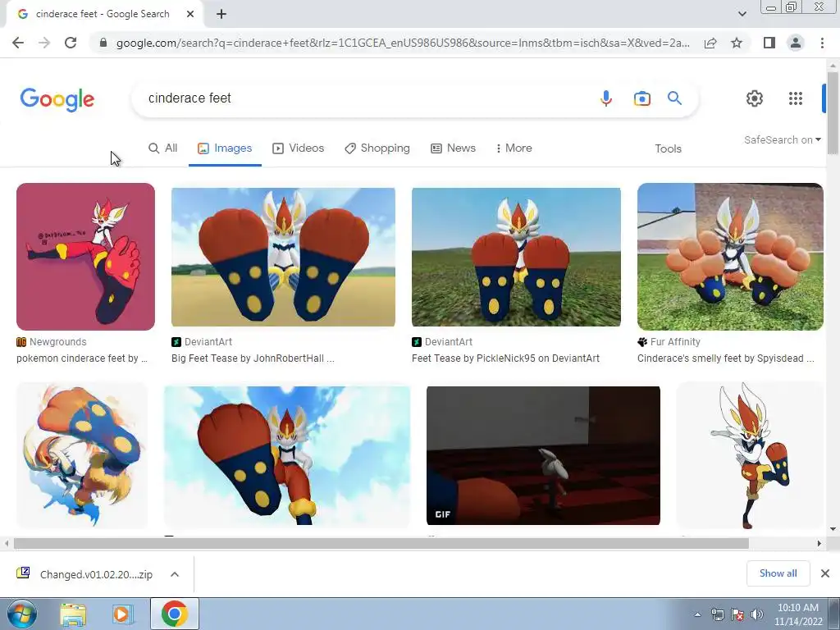
Task: Open the News tab
Action: (x=453, y=148)
